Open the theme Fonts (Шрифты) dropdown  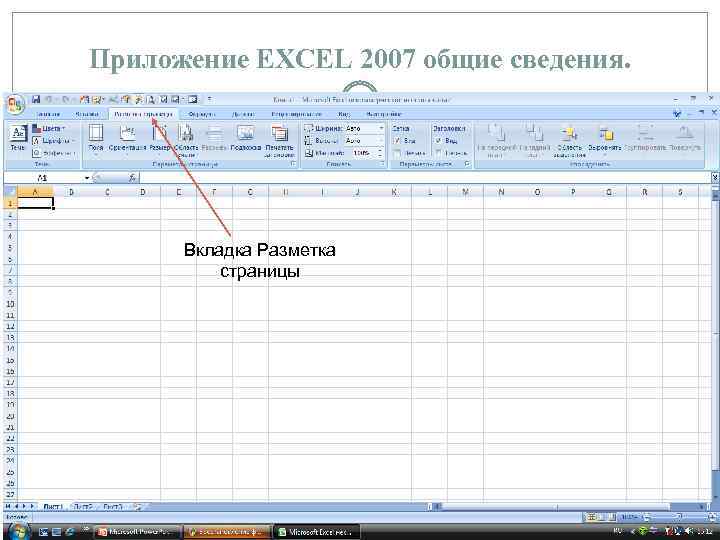(x=54, y=141)
